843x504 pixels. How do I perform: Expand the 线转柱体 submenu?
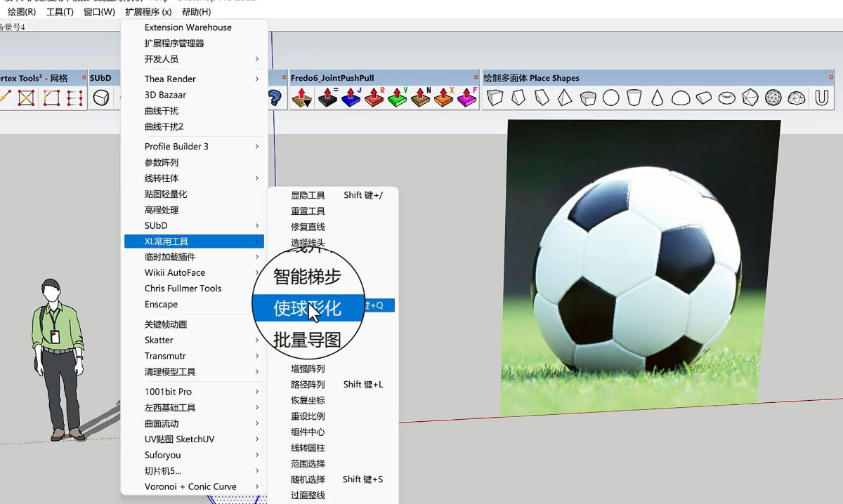pos(195,178)
